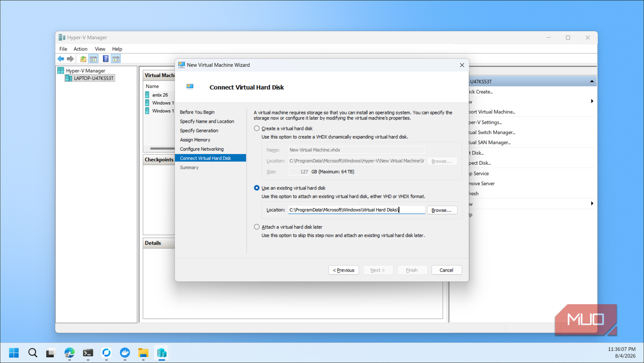Viewport: 644px width, 363px height.
Task: Open the View menu
Action: click(x=100, y=49)
